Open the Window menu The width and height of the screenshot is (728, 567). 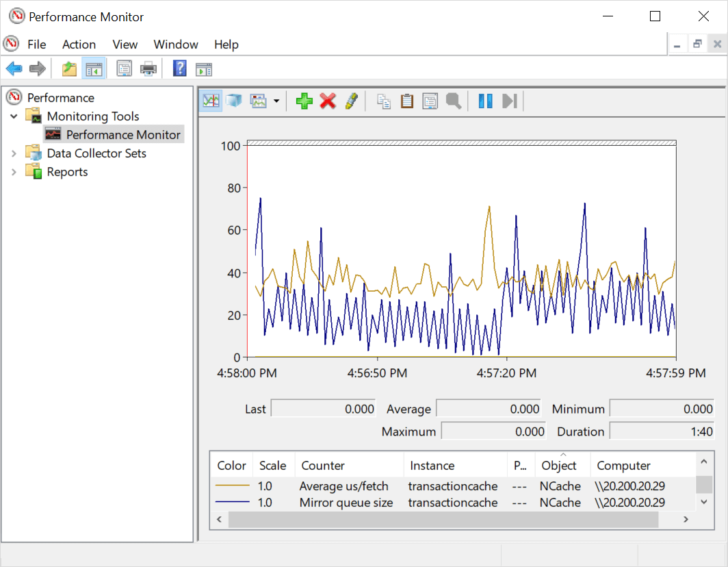coord(175,44)
